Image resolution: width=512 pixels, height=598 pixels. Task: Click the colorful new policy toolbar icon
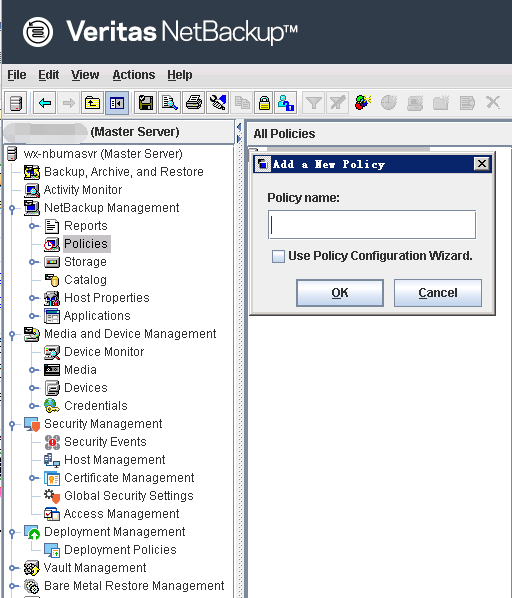363,103
